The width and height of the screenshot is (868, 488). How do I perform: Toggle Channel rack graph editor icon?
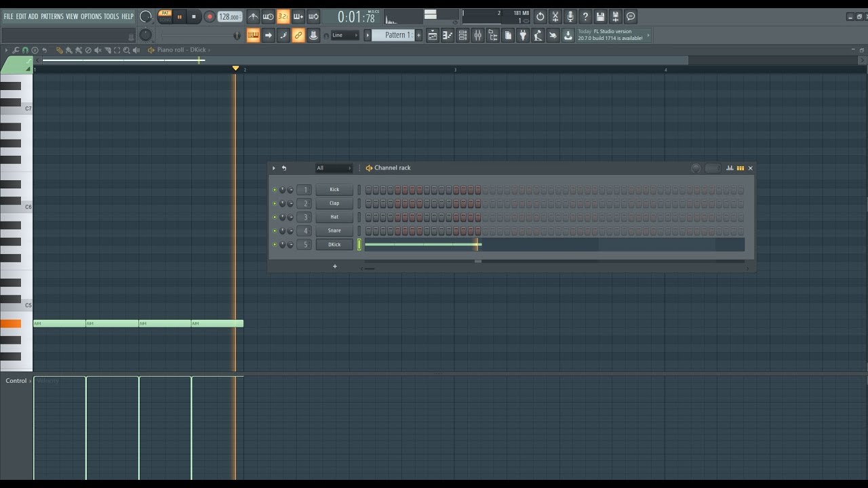(x=730, y=168)
